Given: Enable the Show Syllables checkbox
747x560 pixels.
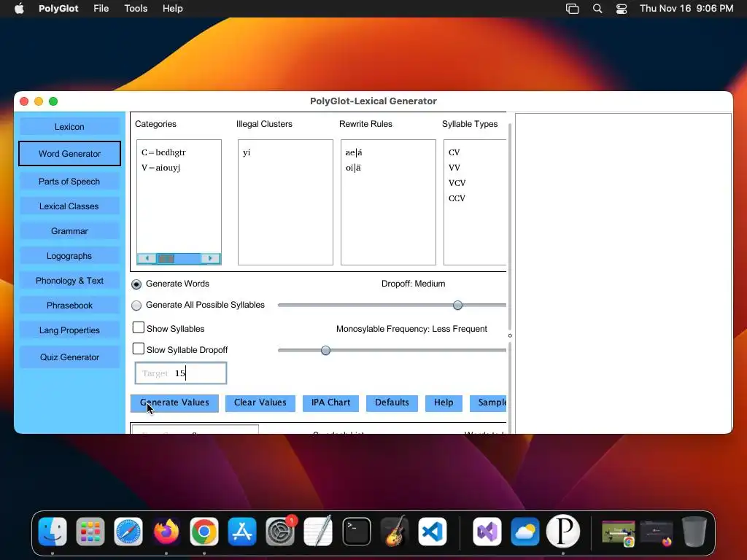Looking at the screenshot, I should click(138, 327).
